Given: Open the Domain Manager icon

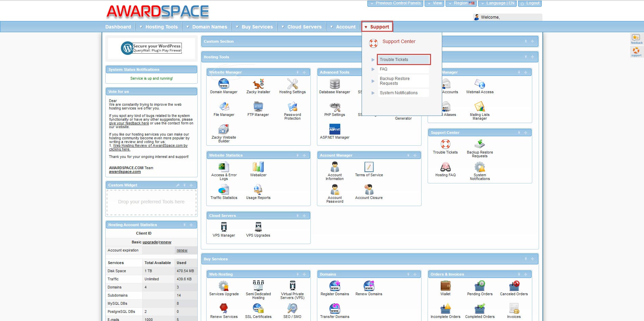Looking at the screenshot, I should 223,84.
